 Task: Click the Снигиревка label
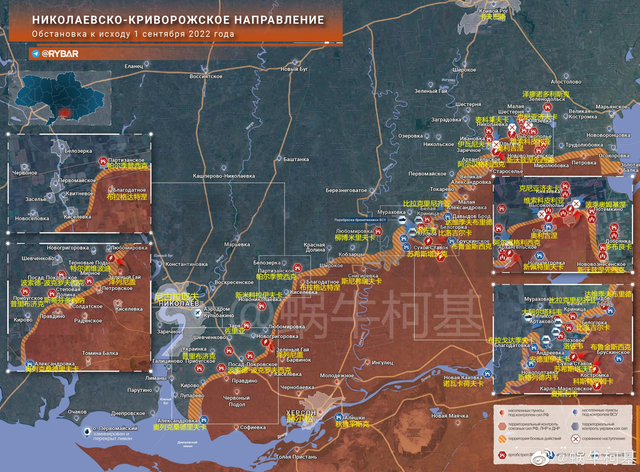(x=363, y=276)
